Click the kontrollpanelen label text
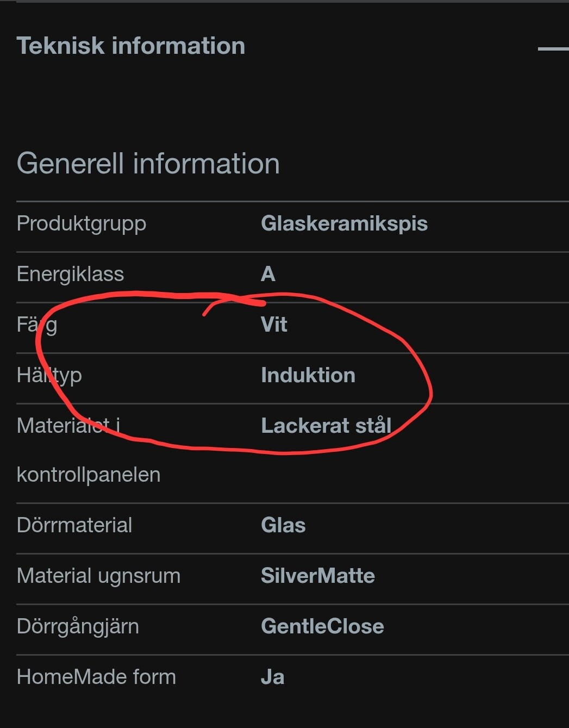569x728 pixels. tap(89, 475)
